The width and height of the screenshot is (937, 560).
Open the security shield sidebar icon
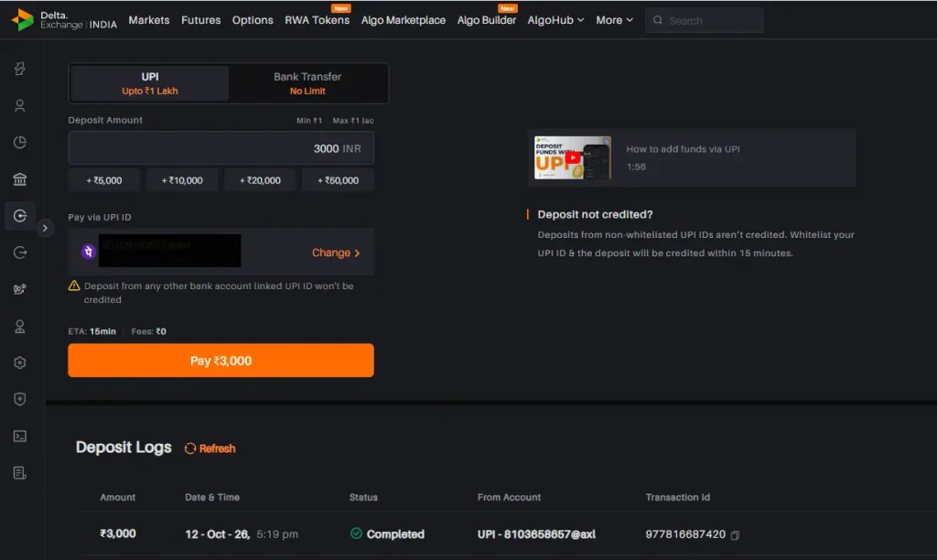click(20, 399)
